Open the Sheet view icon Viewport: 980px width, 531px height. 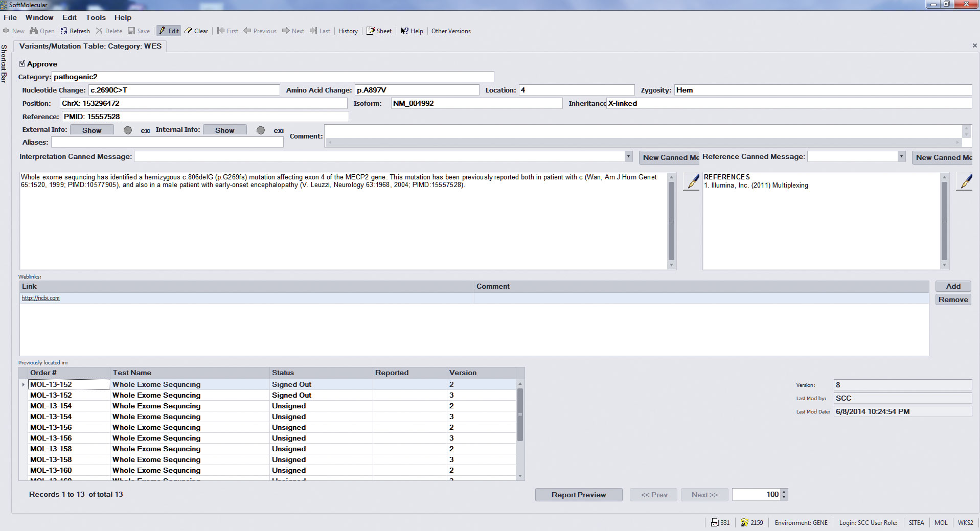coord(371,31)
